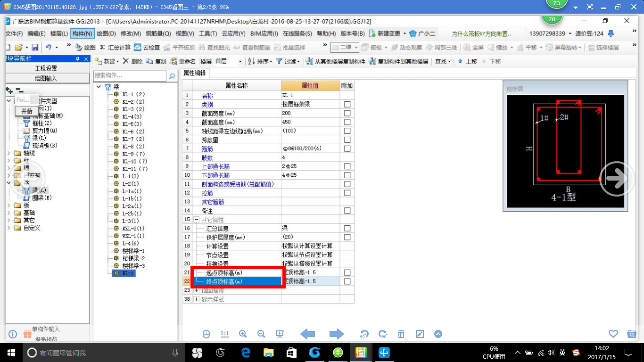The image size is (644, 362).
Task: Click 上移 move up arrow
Action: (x=467, y=61)
